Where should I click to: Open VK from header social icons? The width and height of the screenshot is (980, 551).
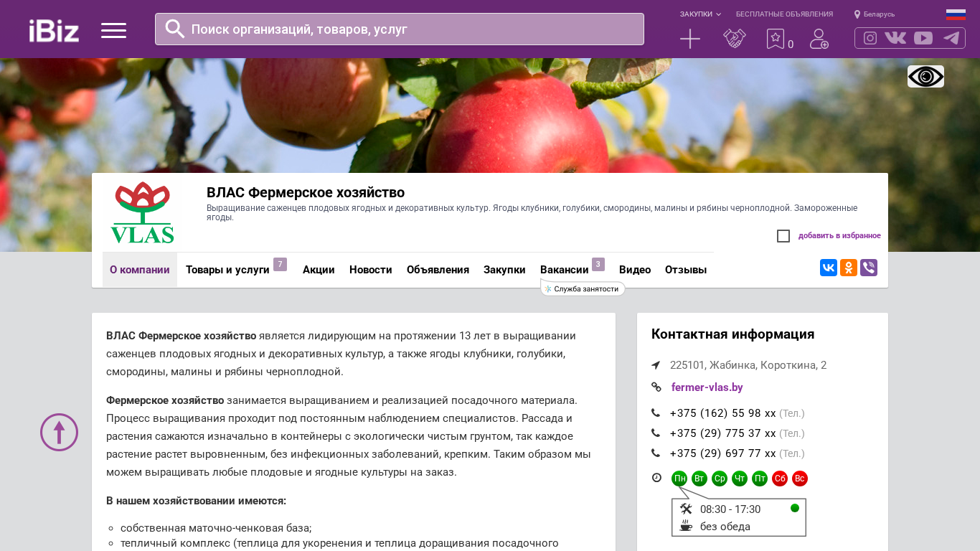(x=895, y=38)
